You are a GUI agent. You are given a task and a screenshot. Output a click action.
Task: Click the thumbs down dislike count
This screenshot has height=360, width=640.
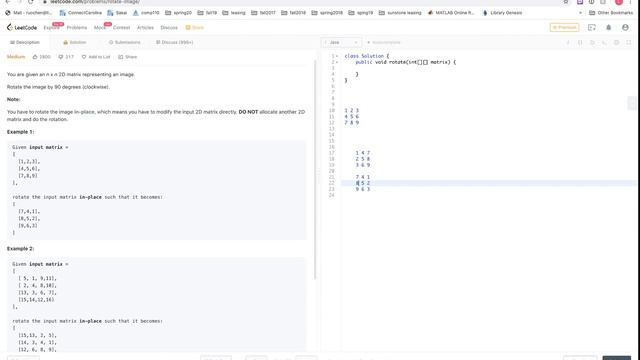click(66, 57)
